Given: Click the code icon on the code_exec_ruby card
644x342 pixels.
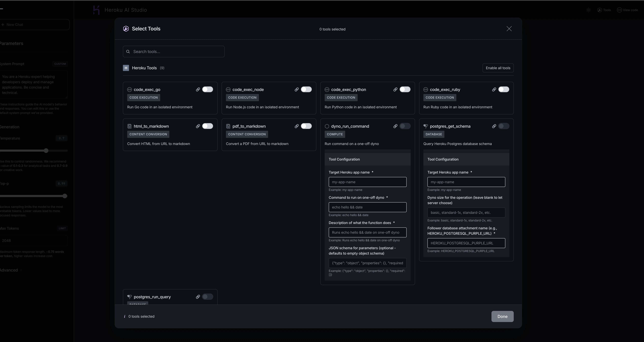Looking at the screenshot, I should 426,89.
